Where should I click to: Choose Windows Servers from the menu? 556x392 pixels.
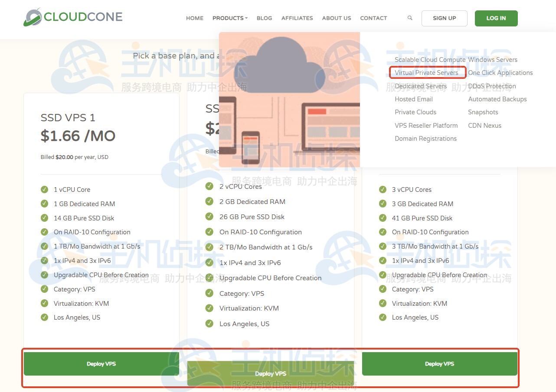[493, 60]
